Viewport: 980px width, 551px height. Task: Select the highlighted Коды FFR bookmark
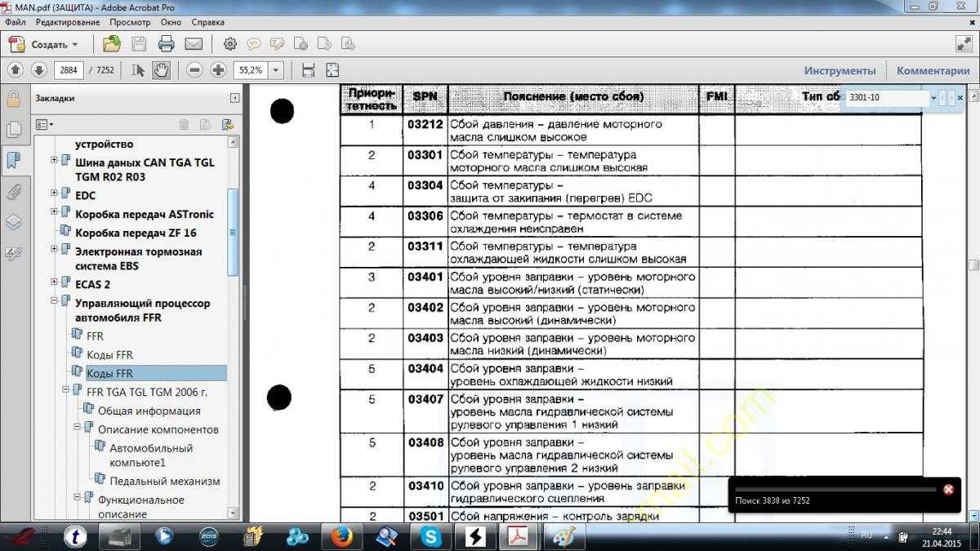[x=109, y=373]
